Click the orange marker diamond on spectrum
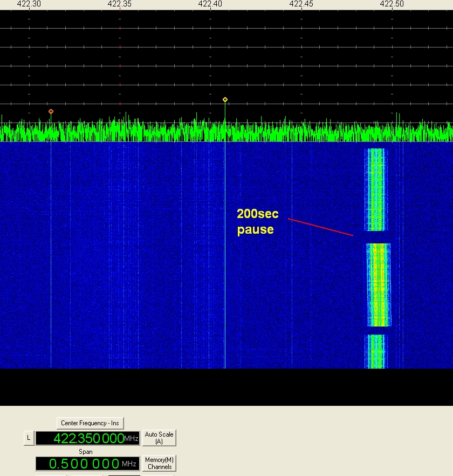Image resolution: width=453 pixels, height=476 pixels. point(51,111)
